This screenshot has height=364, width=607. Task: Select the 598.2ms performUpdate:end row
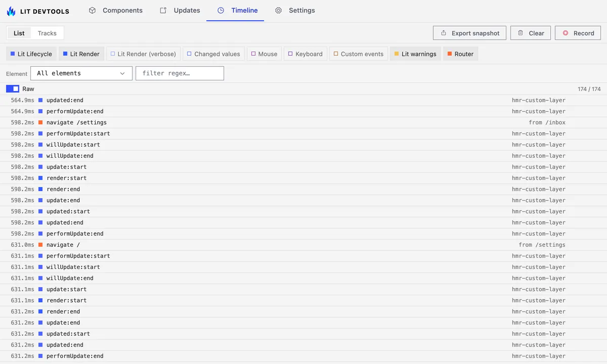[303, 234]
